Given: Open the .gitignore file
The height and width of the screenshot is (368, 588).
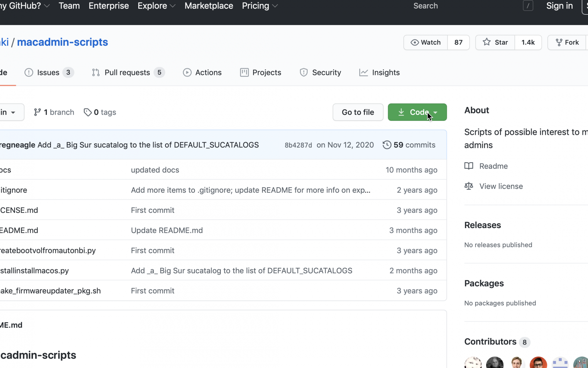Looking at the screenshot, I should tap(14, 190).
